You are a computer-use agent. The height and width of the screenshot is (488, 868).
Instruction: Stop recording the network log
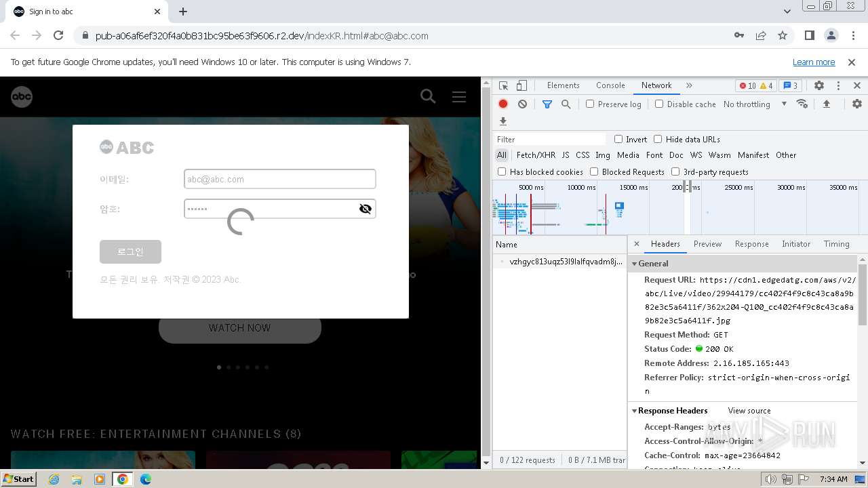point(503,104)
